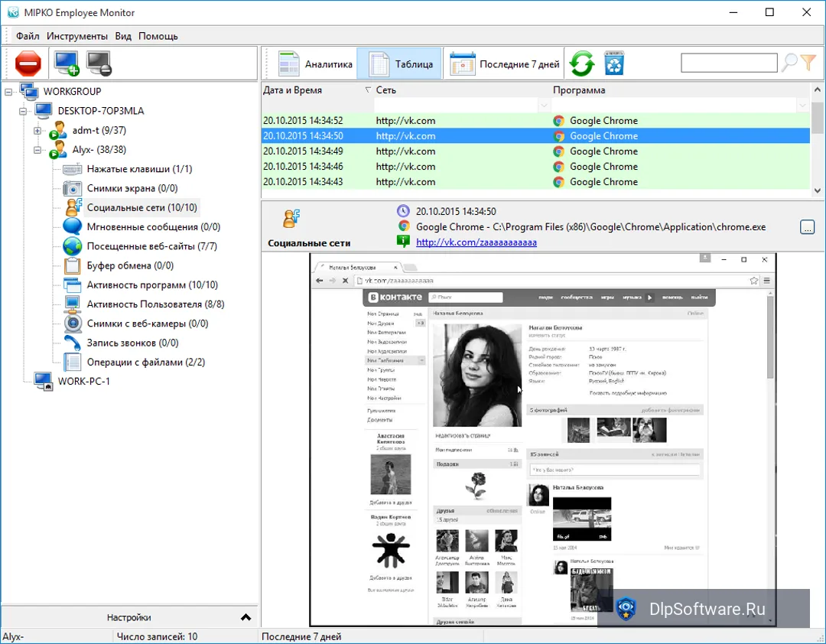Select the row with time 14:34:46
Screen dimensions: 826x644
(535, 167)
